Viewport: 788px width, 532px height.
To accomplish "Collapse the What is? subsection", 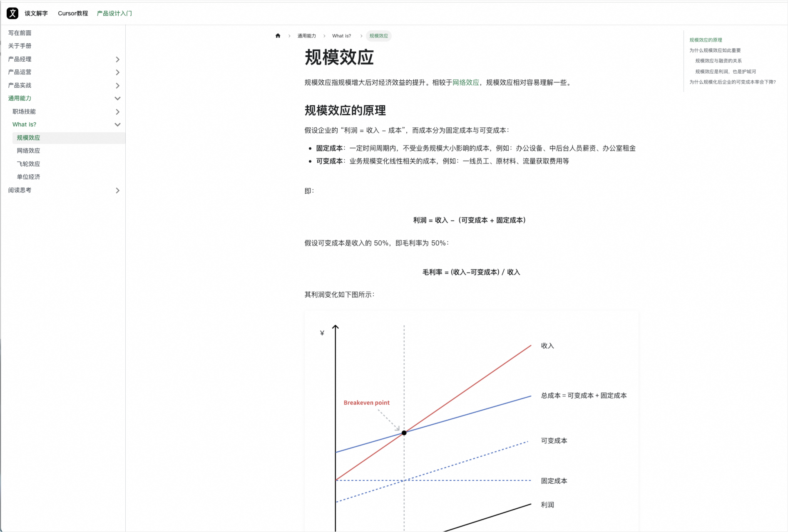I will [x=118, y=124].
